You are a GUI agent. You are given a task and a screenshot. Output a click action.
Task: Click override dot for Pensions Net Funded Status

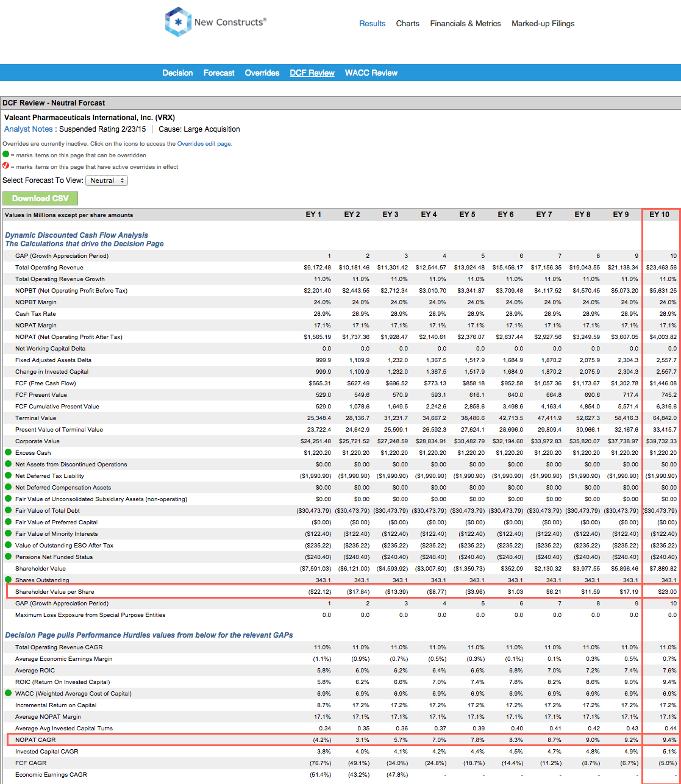(x=8, y=557)
